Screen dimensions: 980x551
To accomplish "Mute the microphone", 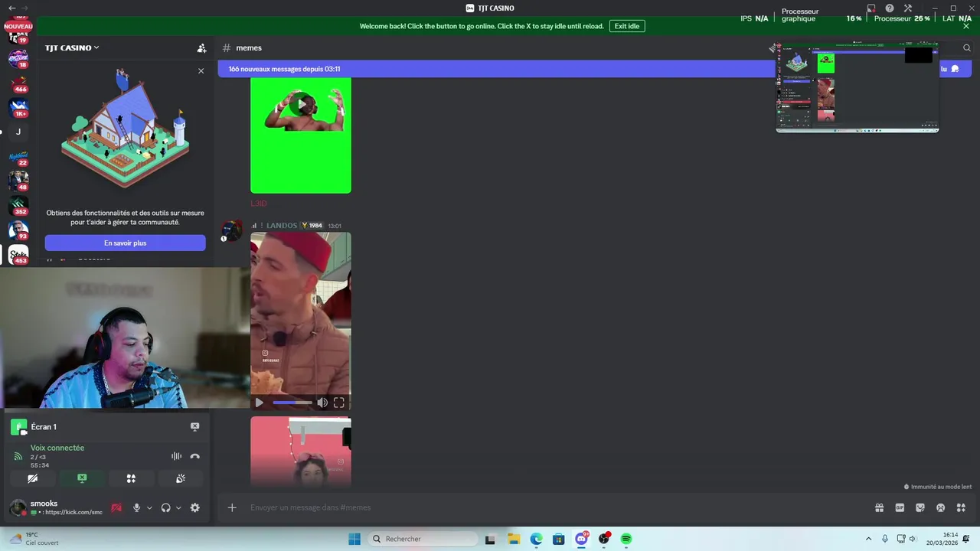I will point(136,507).
